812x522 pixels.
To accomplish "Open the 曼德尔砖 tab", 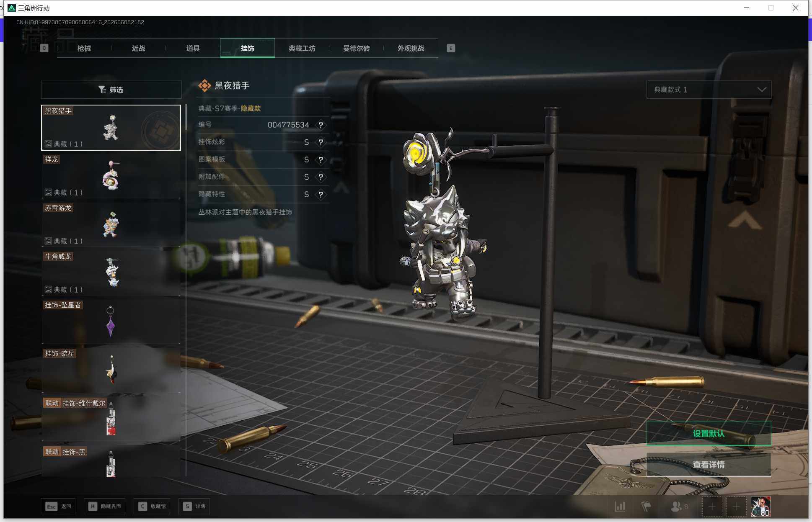I will (x=356, y=48).
